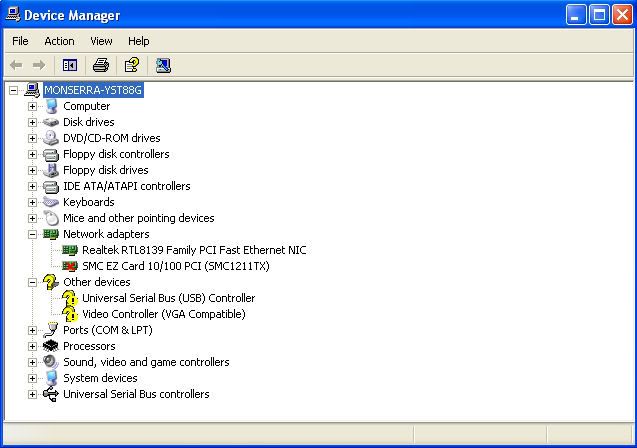Viewport: 637px width, 448px height.
Task: Click the Video Controller warning icon
Action: (70, 314)
